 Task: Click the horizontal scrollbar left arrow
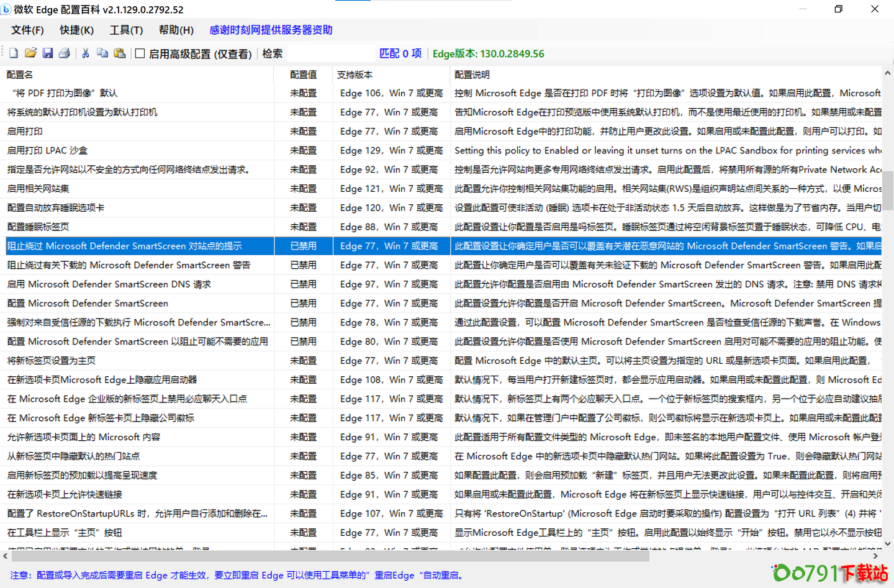click(6, 556)
